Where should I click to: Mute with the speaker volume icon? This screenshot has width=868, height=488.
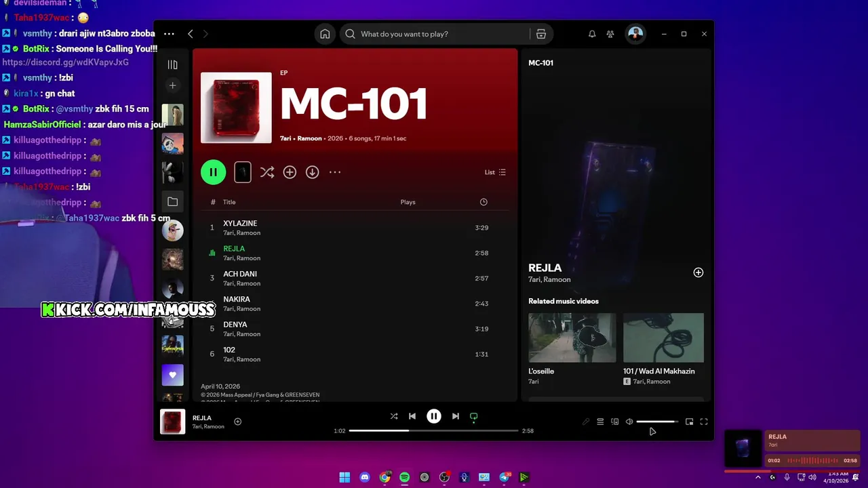[629, 422]
